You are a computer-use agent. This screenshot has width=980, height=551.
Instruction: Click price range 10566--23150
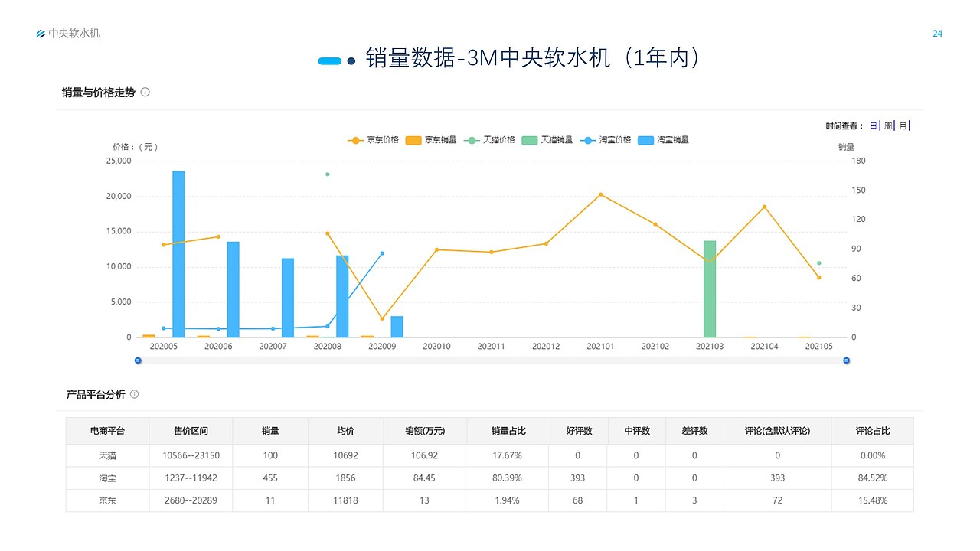coord(191,455)
